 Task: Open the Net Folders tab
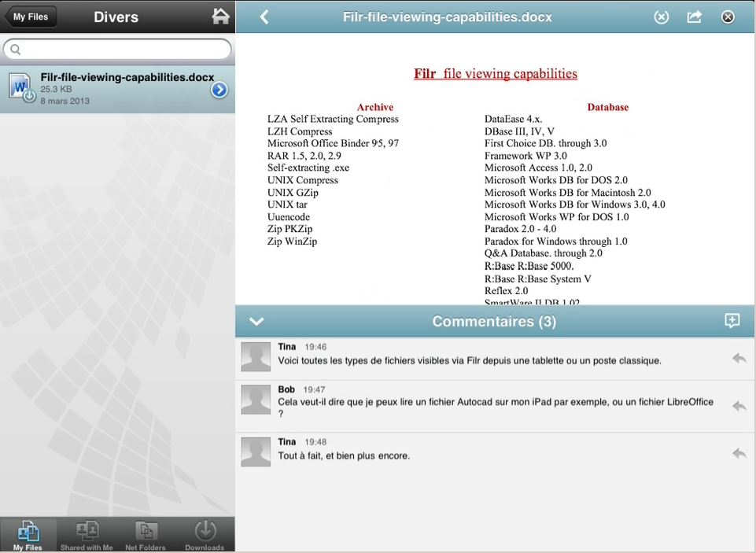[146, 535]
